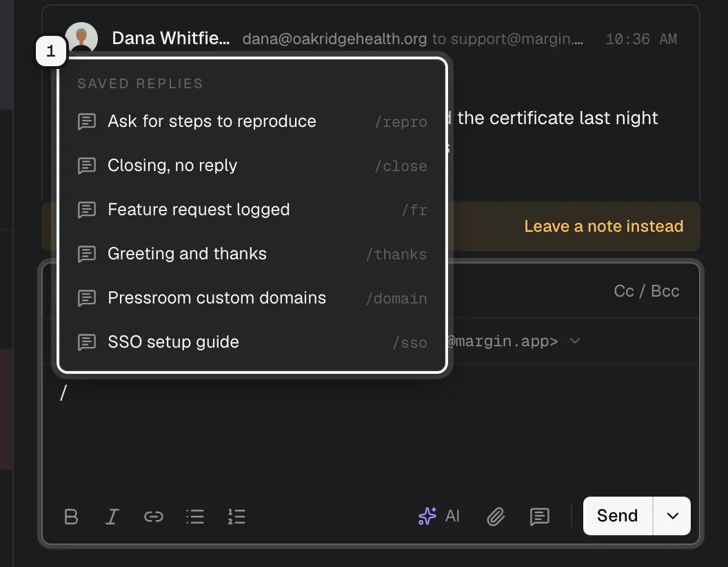This screenshot has width=728, height=567.
Task: Send the reply
Action: click(618, 516)
